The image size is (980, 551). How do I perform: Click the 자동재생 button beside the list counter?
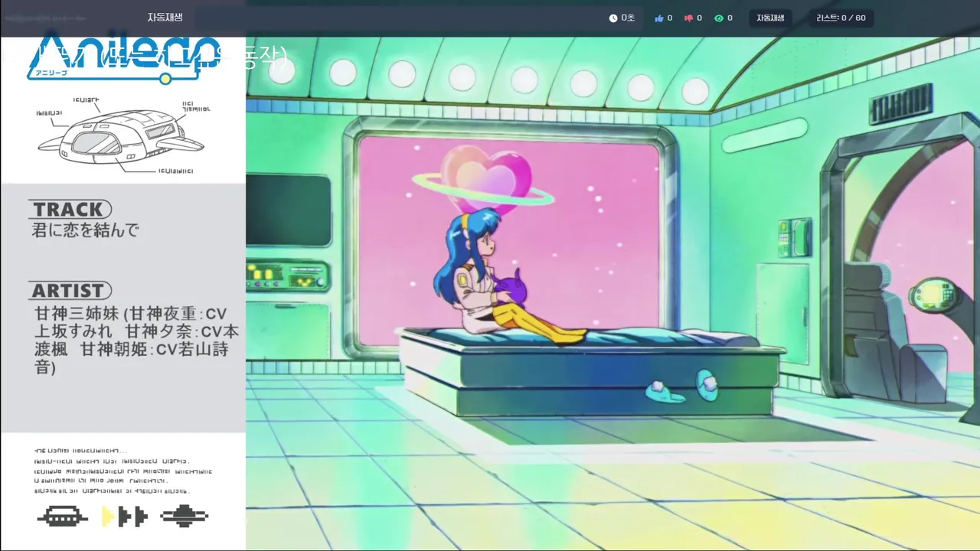pos(770,18)
